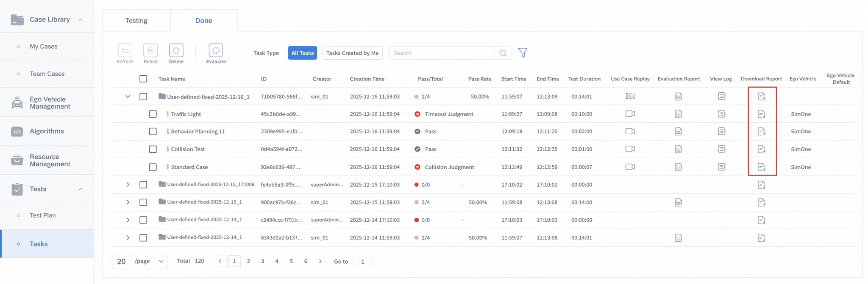
Task: Click the Delete toolbar icon
Action: (x=176, y=50)
